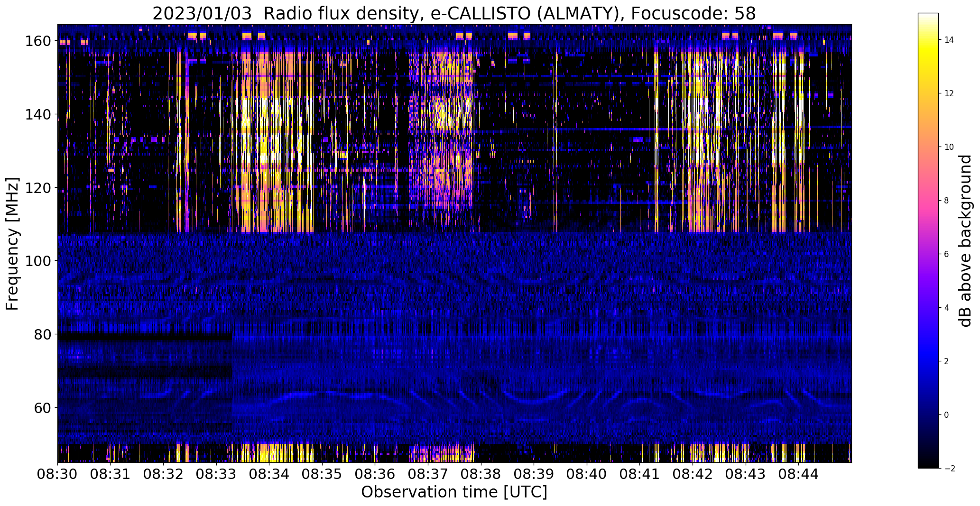Screen dimensions: 980x506
Task: Click the 08:41 time tick label
Action: pos(640,473)
